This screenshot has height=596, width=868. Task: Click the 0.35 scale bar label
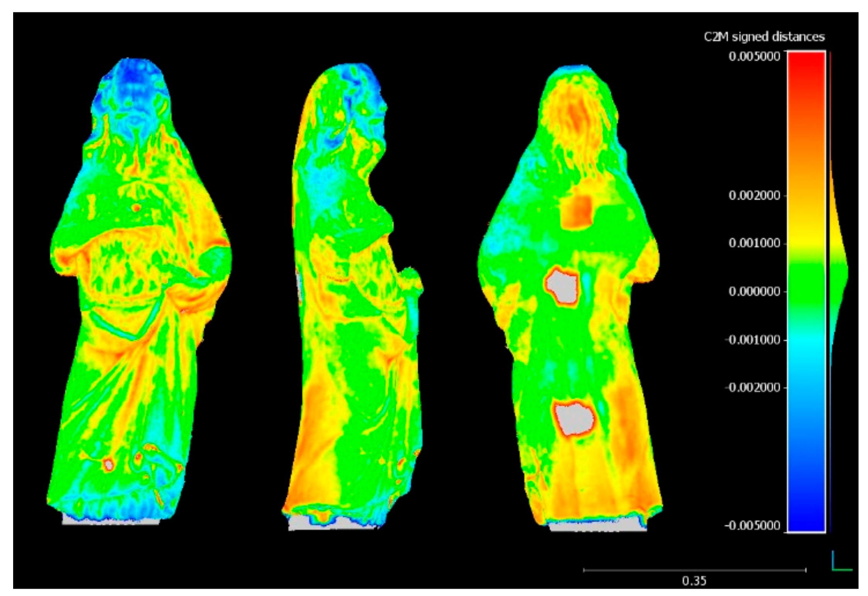[x=694, y=581]
